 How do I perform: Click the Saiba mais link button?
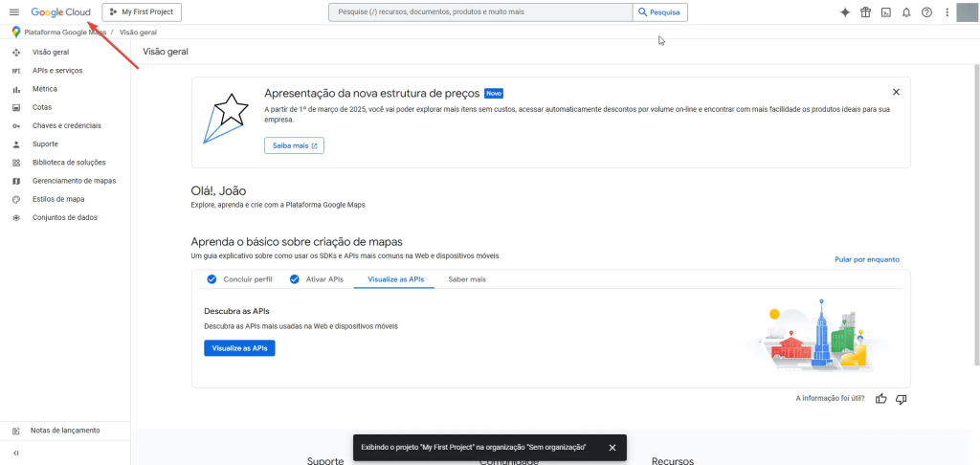coord(294,145)
